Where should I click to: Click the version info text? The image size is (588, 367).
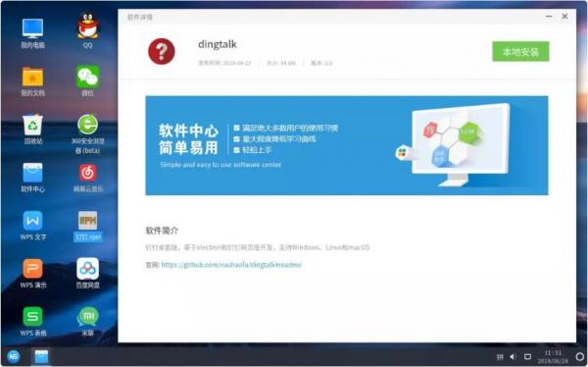(x=321, y=63)
